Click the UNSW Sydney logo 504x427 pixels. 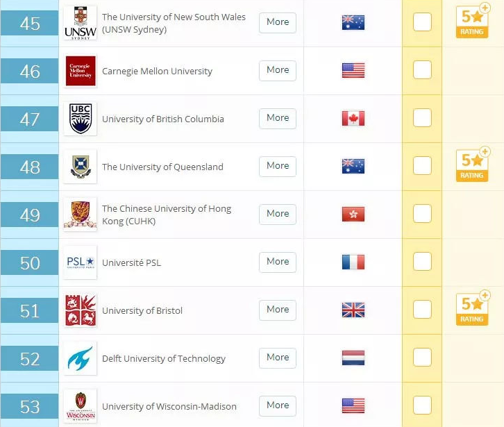pos(80,23)
